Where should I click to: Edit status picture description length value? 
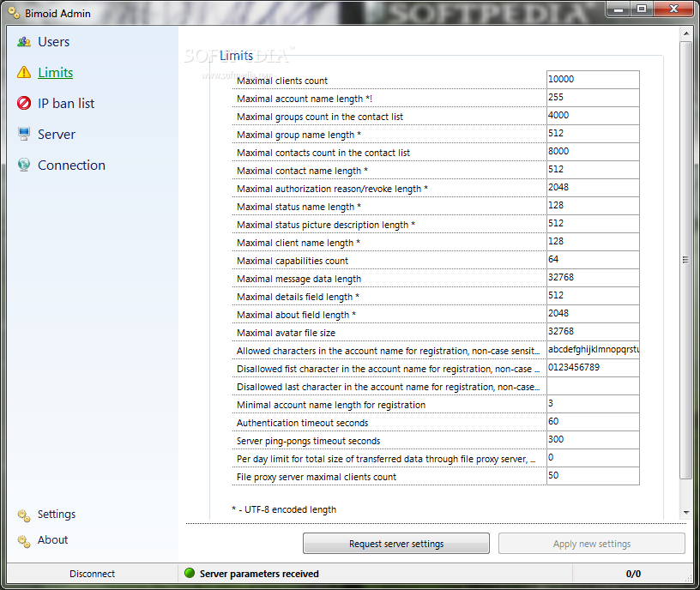[593, 224]
